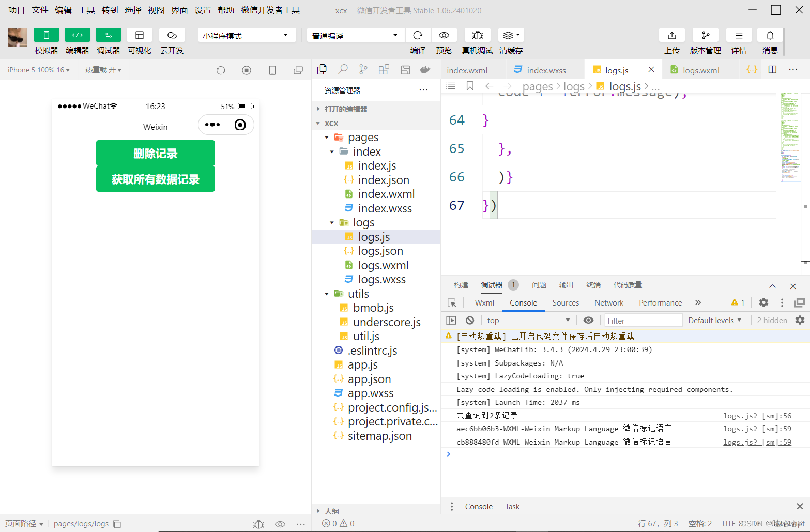Clear the console icon

click(470, 321)
